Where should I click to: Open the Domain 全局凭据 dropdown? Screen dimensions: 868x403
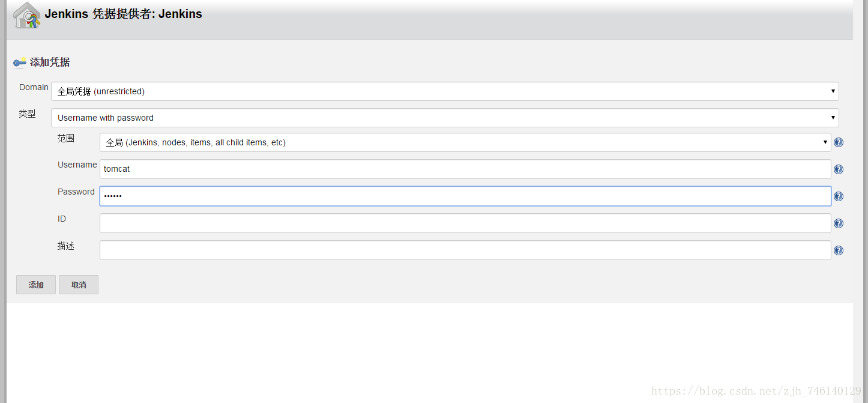[x=445, y=91]
